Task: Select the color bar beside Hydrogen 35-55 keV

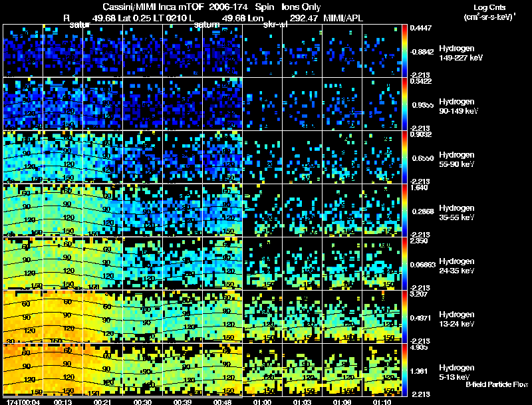Action: (404, 210)
